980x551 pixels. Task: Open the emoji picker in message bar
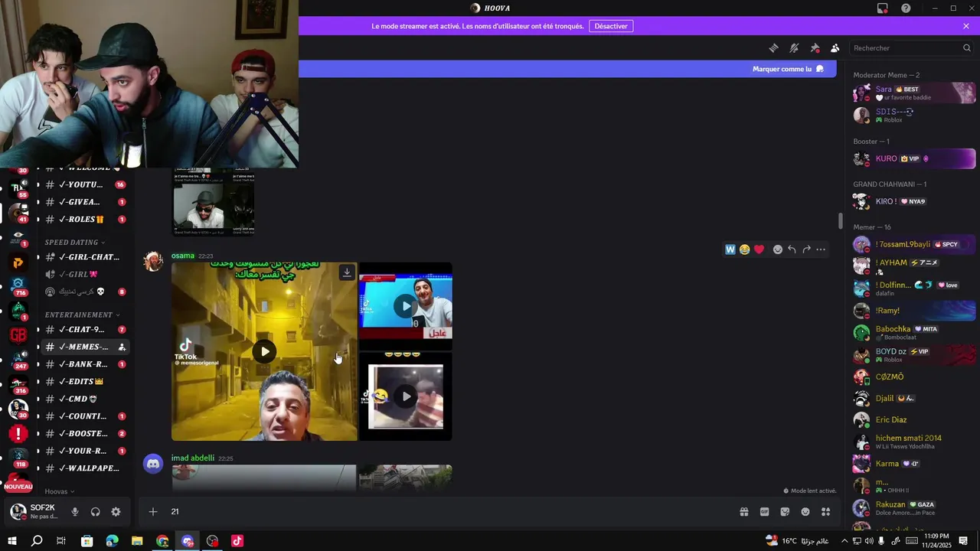(x=805, y=512)
